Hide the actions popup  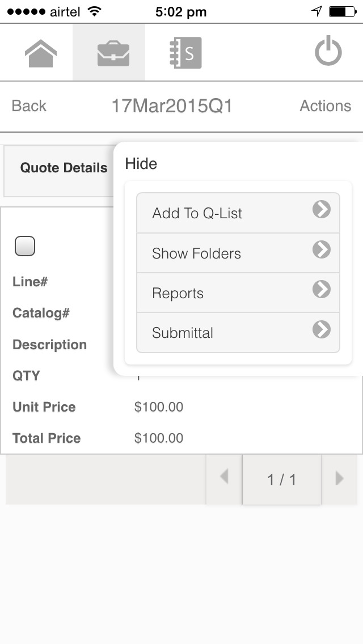coord(141,163)
